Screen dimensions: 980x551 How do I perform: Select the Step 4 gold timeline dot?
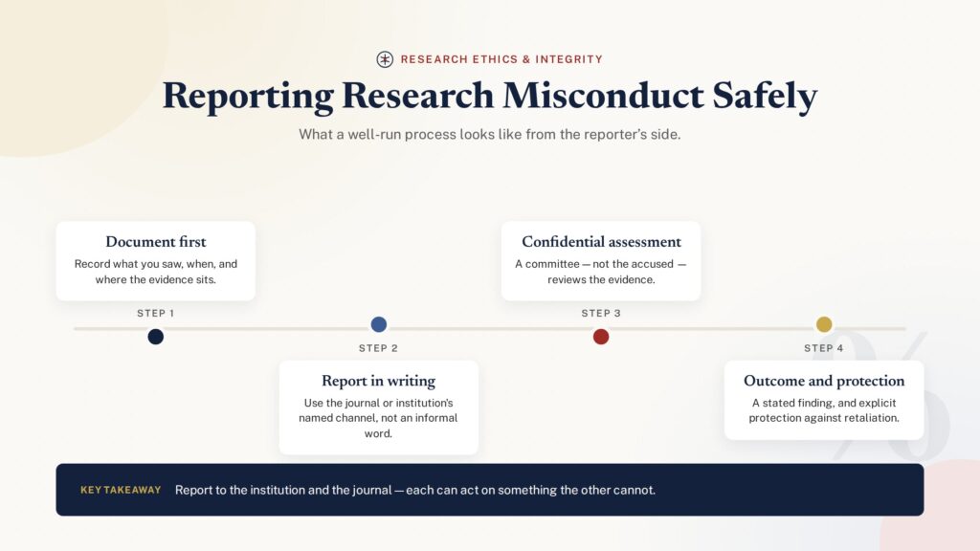(824, 324)
